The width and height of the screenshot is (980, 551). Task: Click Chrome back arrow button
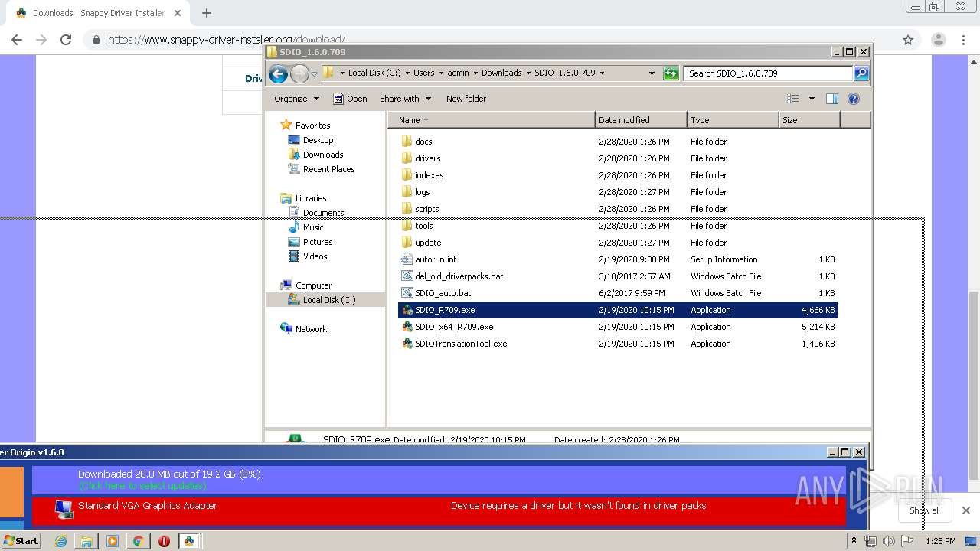(x=17, y=40)
